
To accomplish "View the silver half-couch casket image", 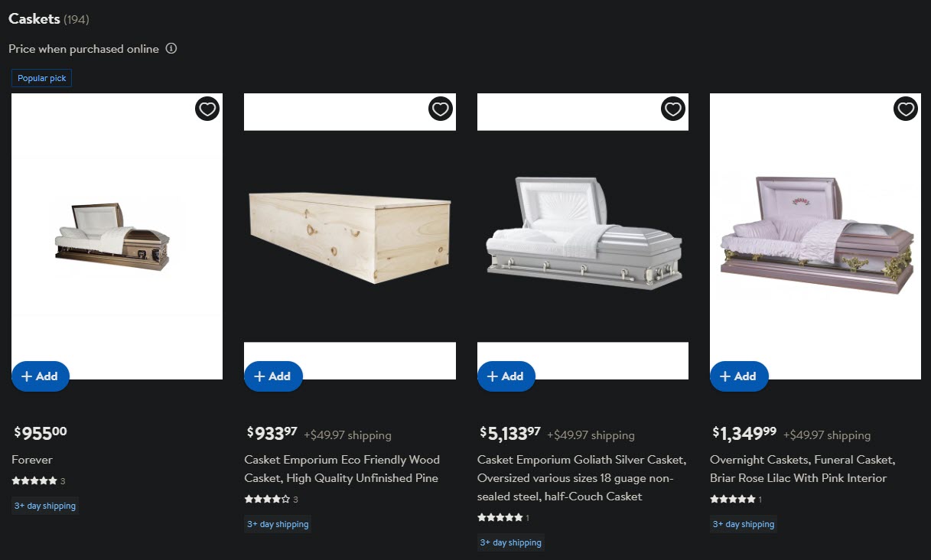I will [x=583, y=236].
